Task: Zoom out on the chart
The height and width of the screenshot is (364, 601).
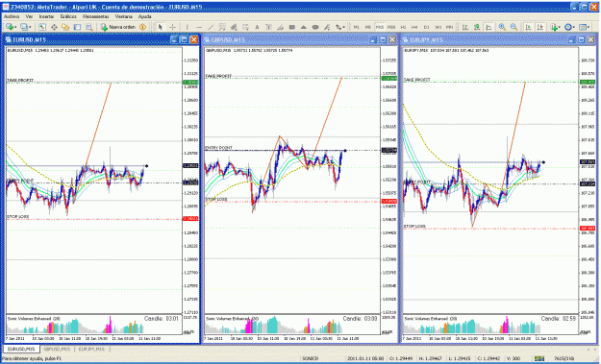Action: [x=513, y=27]
